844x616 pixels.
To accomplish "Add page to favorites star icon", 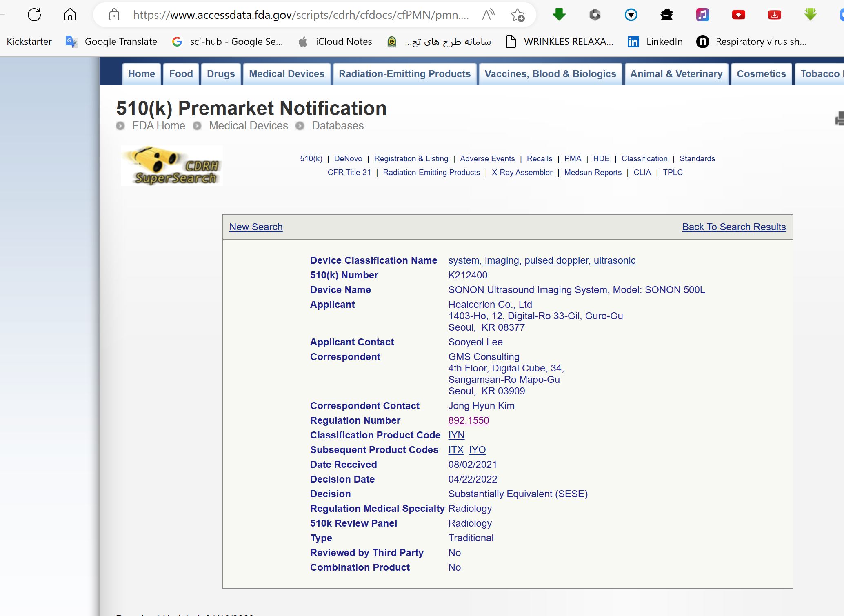I will tap(518, 15).
